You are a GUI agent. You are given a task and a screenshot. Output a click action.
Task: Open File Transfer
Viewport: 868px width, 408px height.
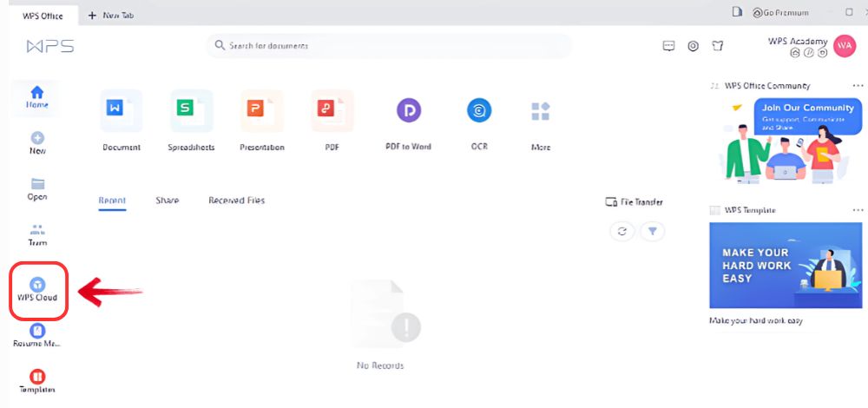pyautogui.click(x=634, y=202)
